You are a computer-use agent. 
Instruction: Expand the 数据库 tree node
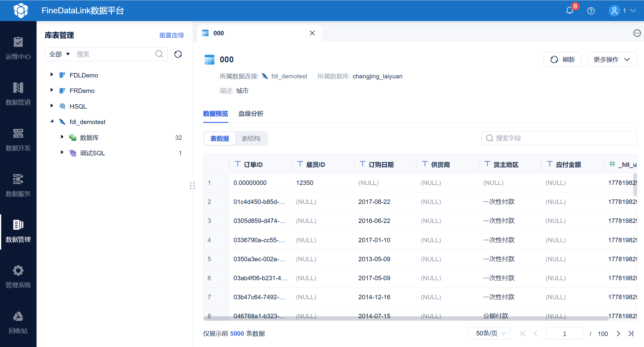[62, 137]
